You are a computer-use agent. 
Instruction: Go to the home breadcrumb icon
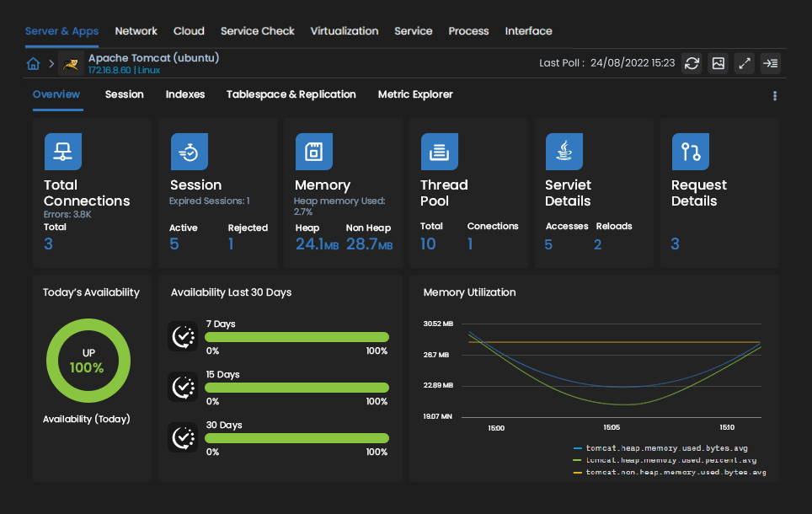click(33, 64)
